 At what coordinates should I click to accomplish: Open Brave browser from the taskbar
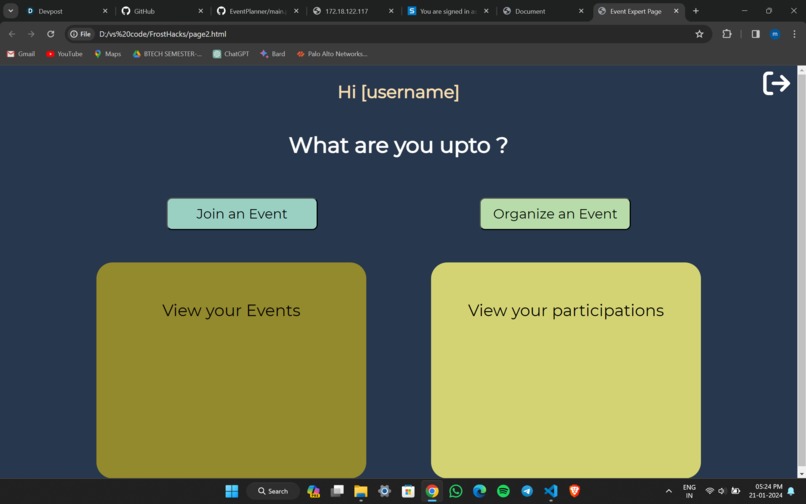click(x=575, y=491)
